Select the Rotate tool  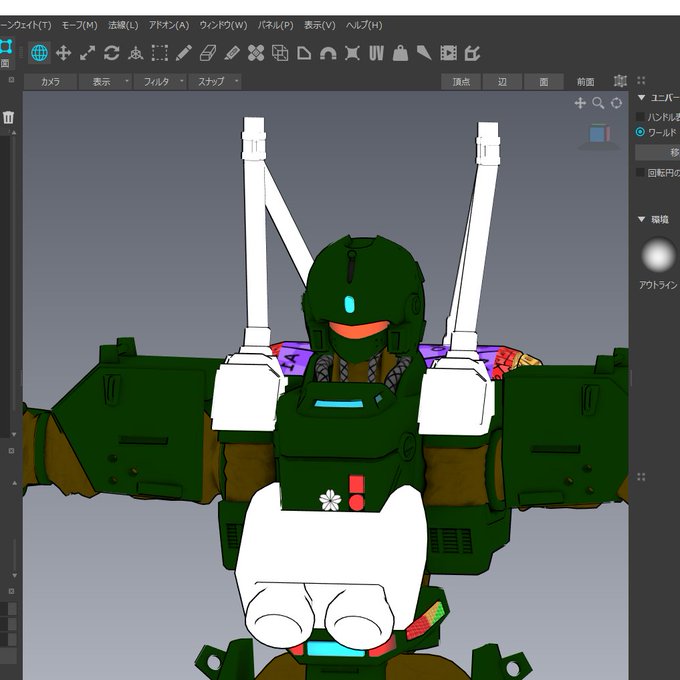click(111, 53)
